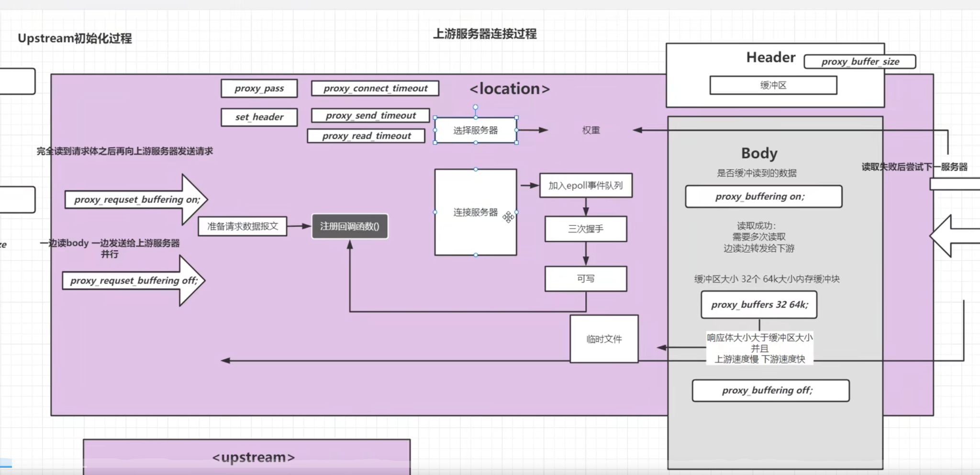Select the 可写 box
This screenshot has width=980, height=475.
[585, 279]
